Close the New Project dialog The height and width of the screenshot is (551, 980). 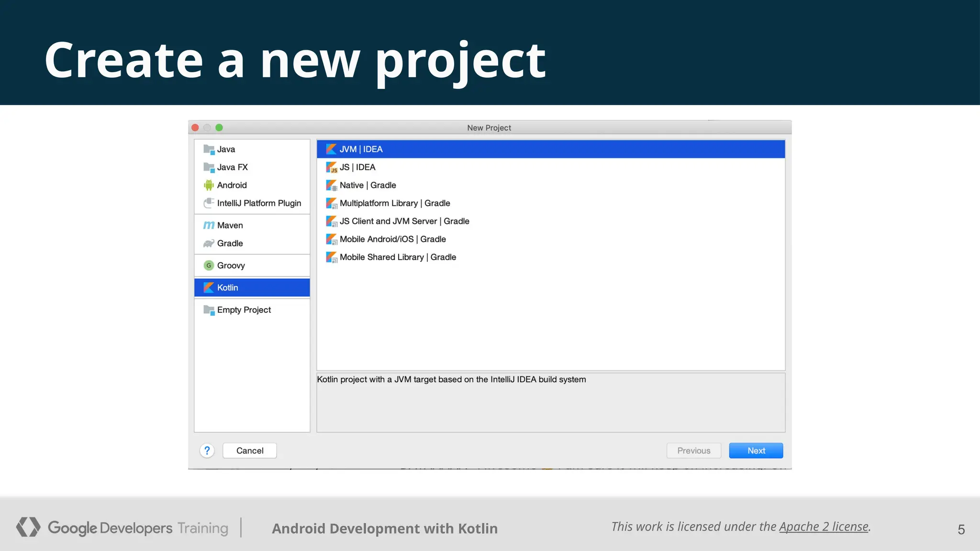pos(195,128)
